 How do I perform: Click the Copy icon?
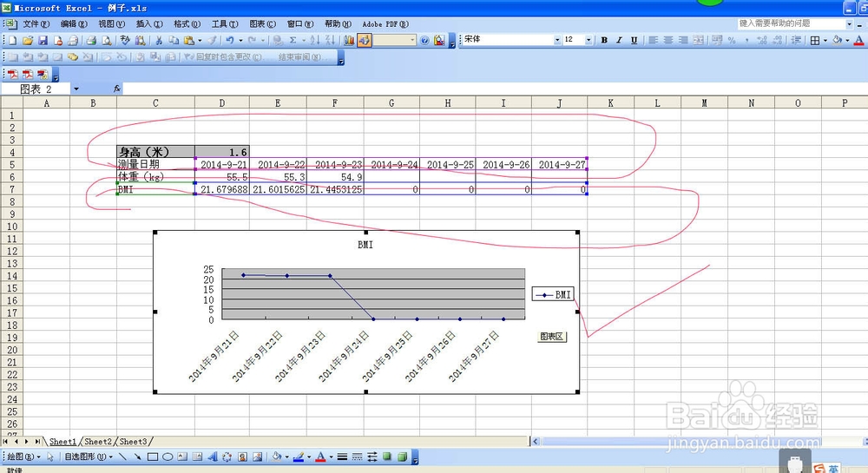(174, 41)
